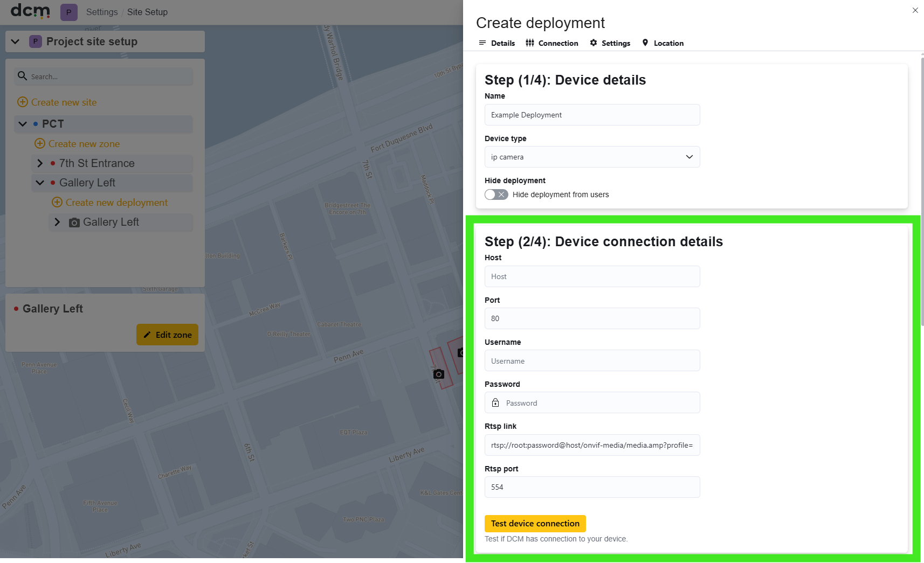Click the camera marker on the map
Image resolution: width=924 pixels, height=563 pixels.
tap(439, 374)
